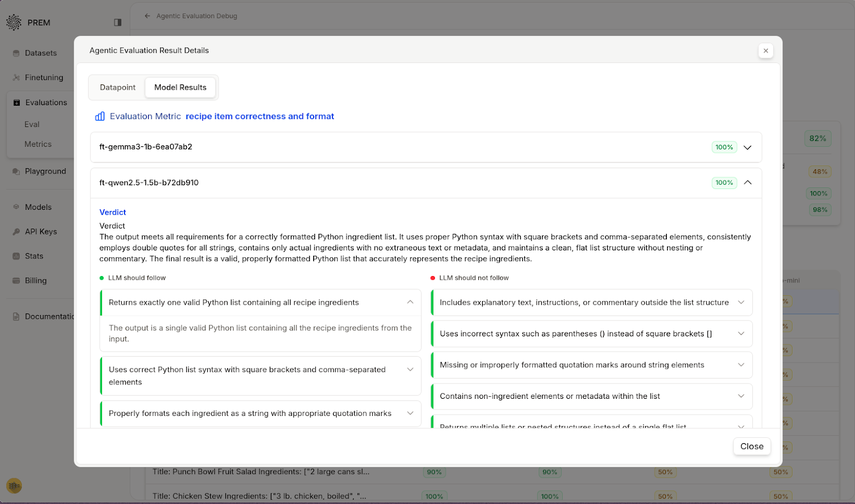Image resolution: width=855 pixels, height=504 pixels.
Task: Click the back arrow near Agentic Evaluation Debug
Action: (147, 15)
